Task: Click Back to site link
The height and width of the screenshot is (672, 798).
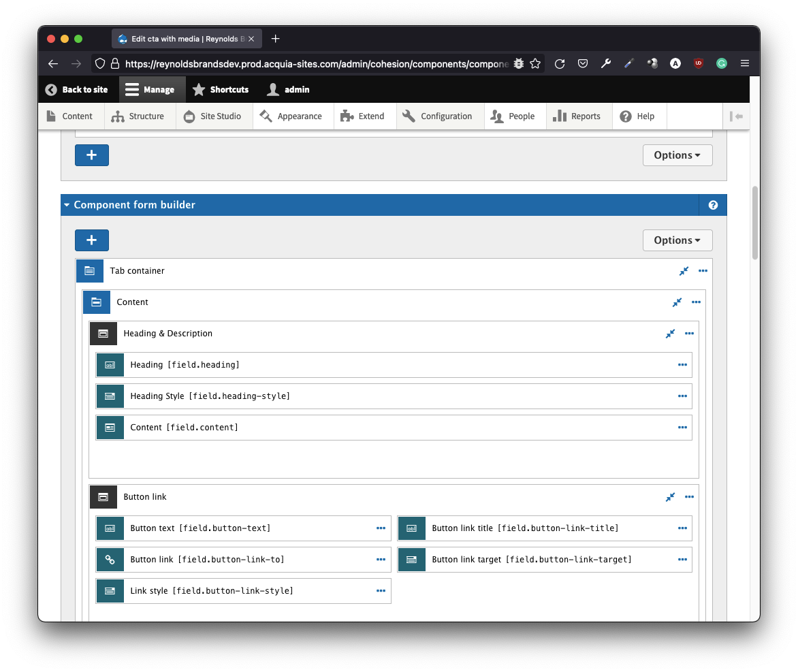Action: point(77,90)
